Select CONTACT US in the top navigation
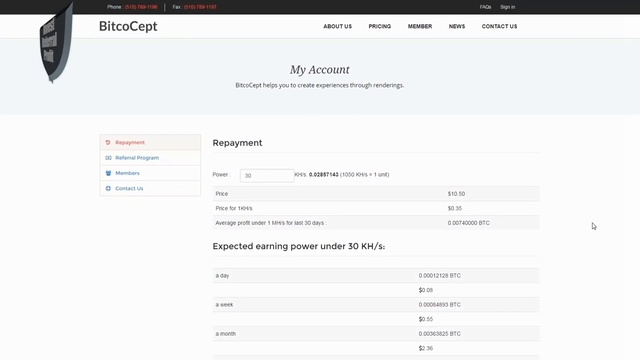 coord(499,26)
